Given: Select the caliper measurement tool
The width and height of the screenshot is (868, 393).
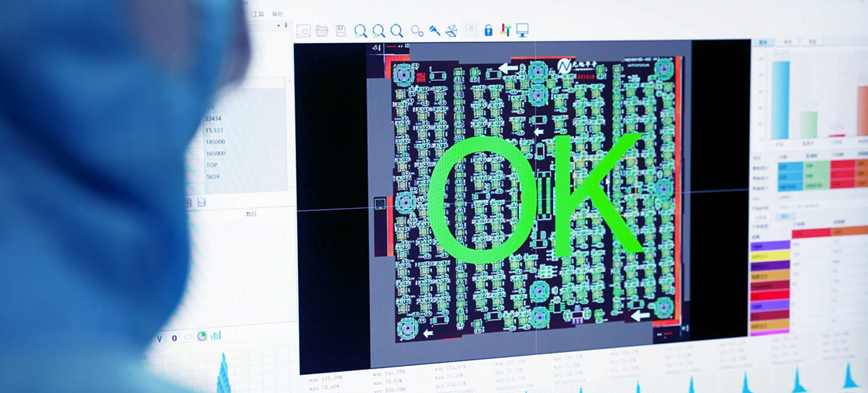Looking at the screenshot, I should (x=435, y=30).
